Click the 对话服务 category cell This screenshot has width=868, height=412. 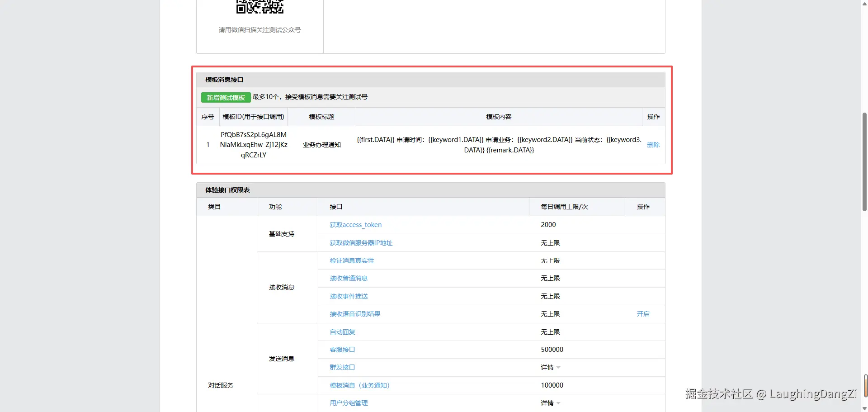(x=221, y=385)
